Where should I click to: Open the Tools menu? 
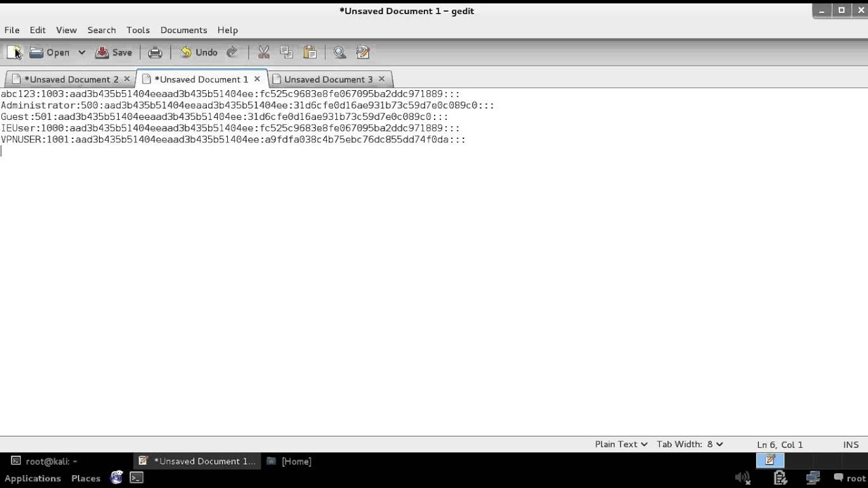tap(138, 30)
